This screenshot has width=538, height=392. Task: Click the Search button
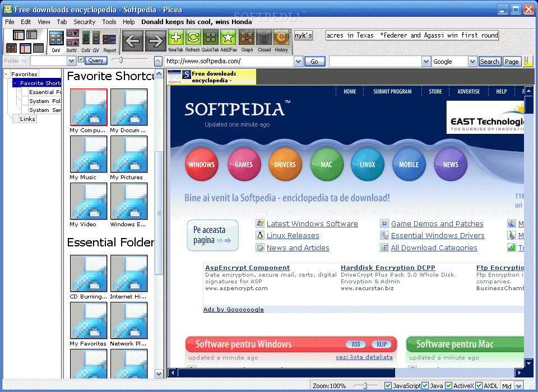(x=490, y=62)
